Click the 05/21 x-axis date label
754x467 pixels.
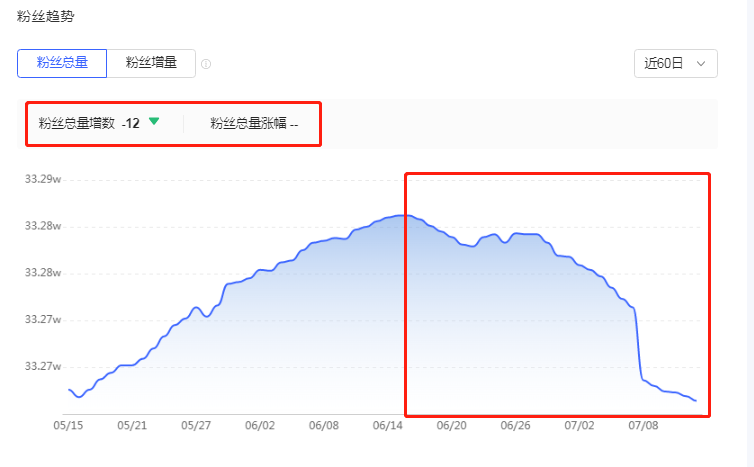[x=132, y=426]
